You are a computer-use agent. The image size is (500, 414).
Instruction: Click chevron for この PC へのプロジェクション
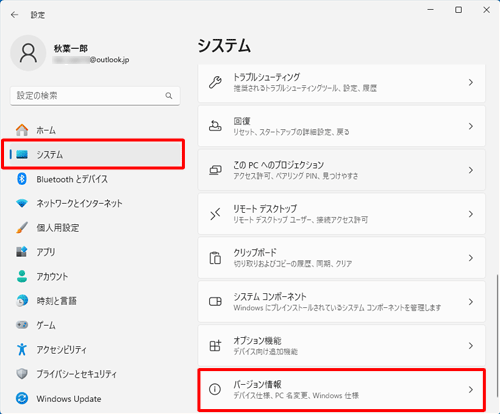point(471,170)
